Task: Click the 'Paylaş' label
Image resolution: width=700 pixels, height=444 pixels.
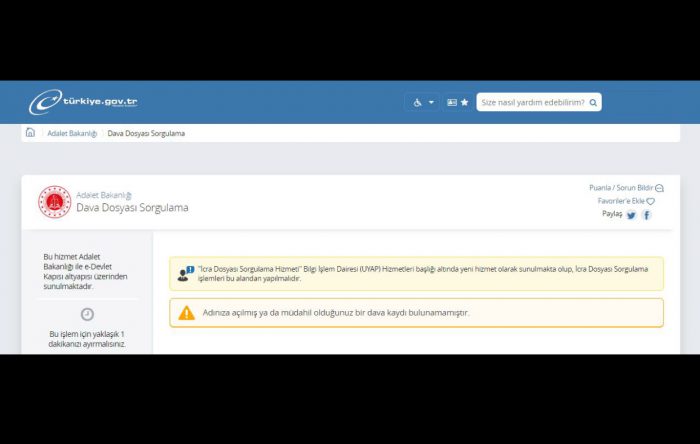Action: coord(612,214)
